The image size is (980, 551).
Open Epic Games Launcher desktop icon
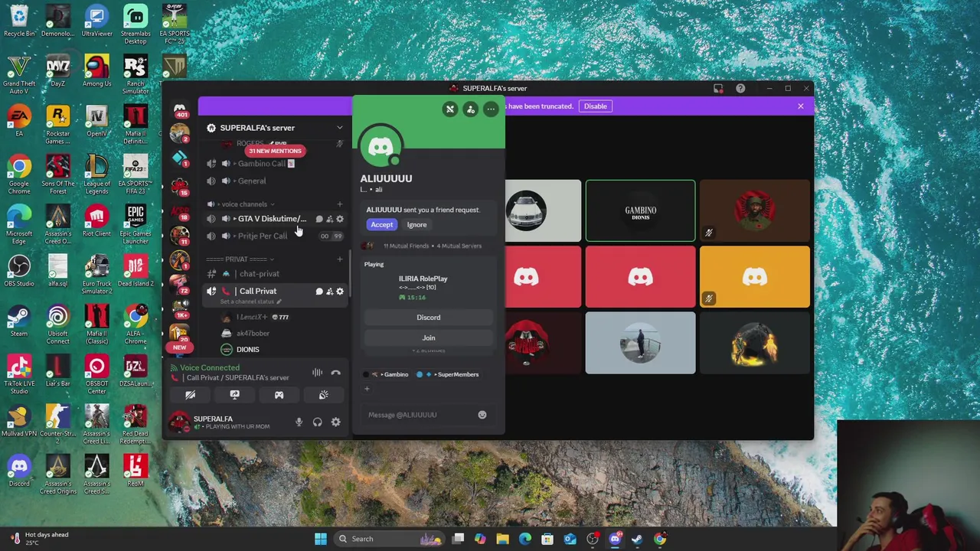coord(136,223)
